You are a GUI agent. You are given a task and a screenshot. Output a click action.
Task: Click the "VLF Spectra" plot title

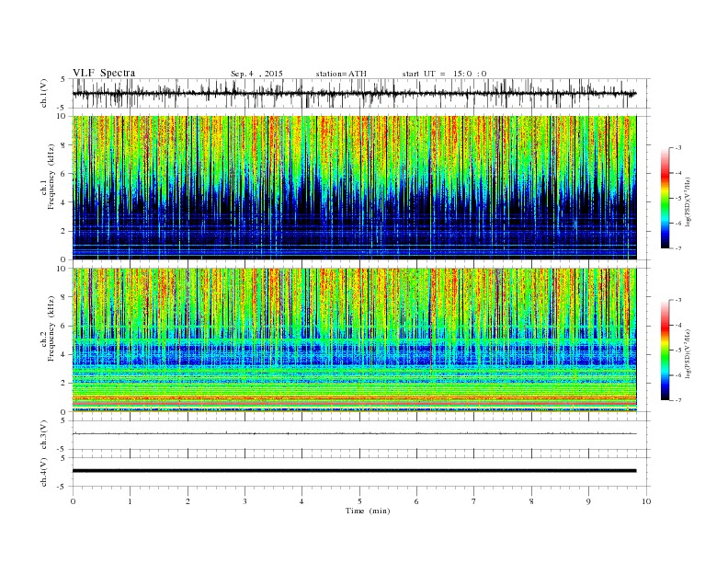click(104, 73)
